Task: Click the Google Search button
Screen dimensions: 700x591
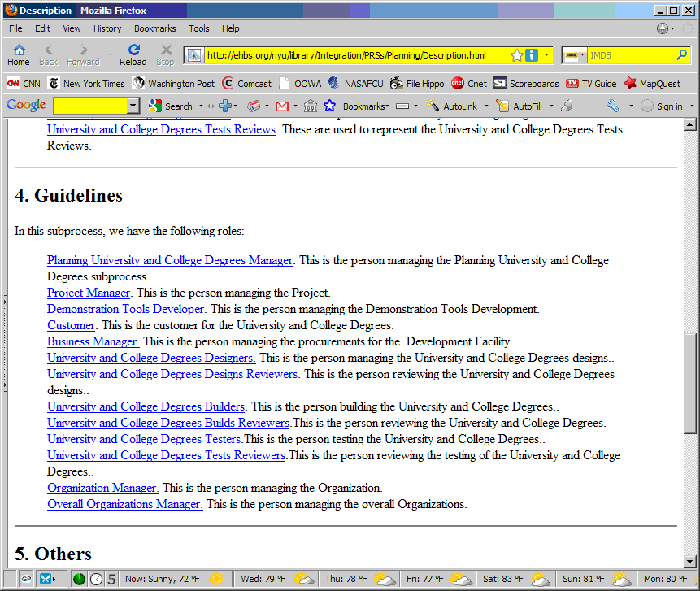Action: pyautogui.click(x=171, y=106)
